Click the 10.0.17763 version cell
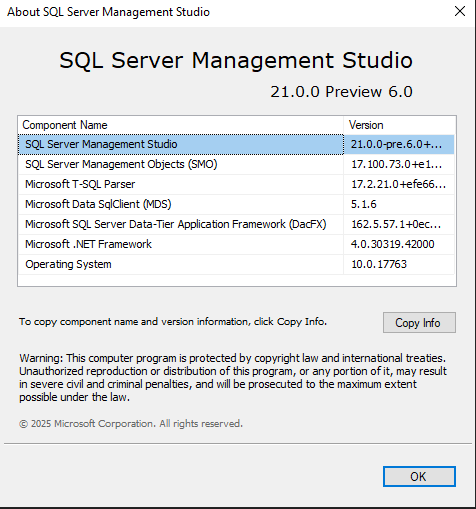 tap(399, 264)
